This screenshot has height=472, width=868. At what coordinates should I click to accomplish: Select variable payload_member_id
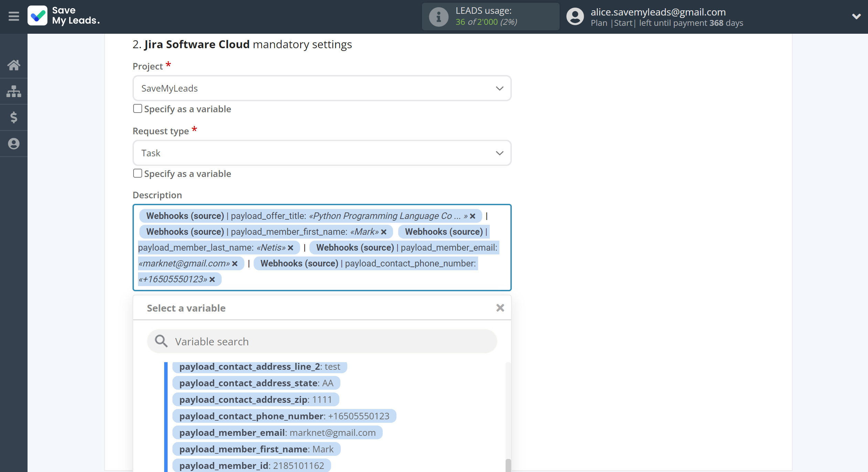pos(252,466)
